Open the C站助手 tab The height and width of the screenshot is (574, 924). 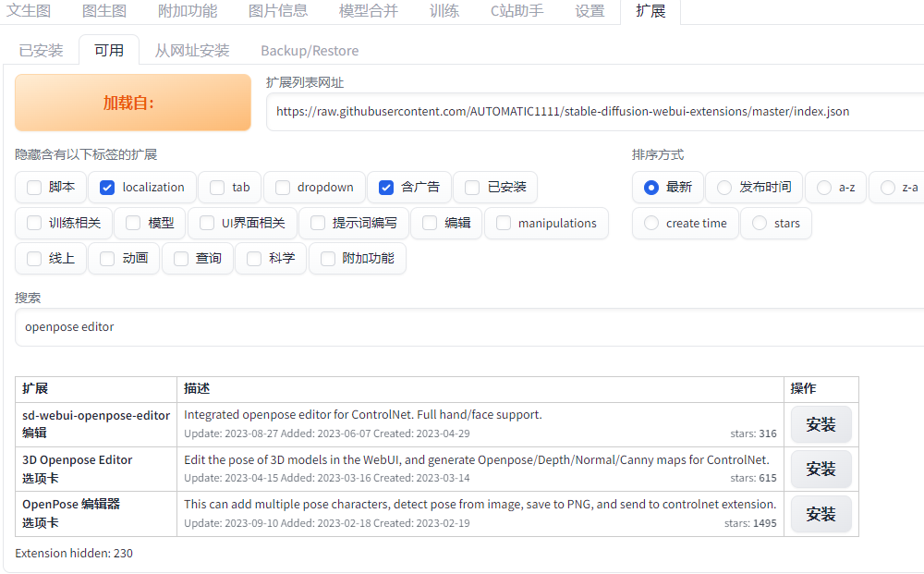517,12
